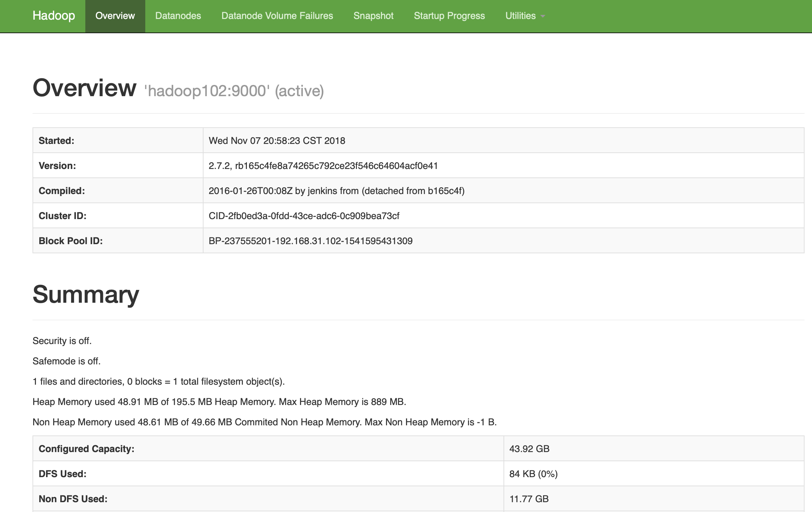812x512 pixels.
Task: Click the Utilities dropdown caret arrow
Action: (543, 17)
